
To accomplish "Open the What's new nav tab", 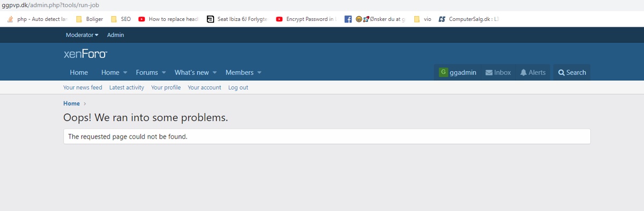I will click(x=192, y=72).
